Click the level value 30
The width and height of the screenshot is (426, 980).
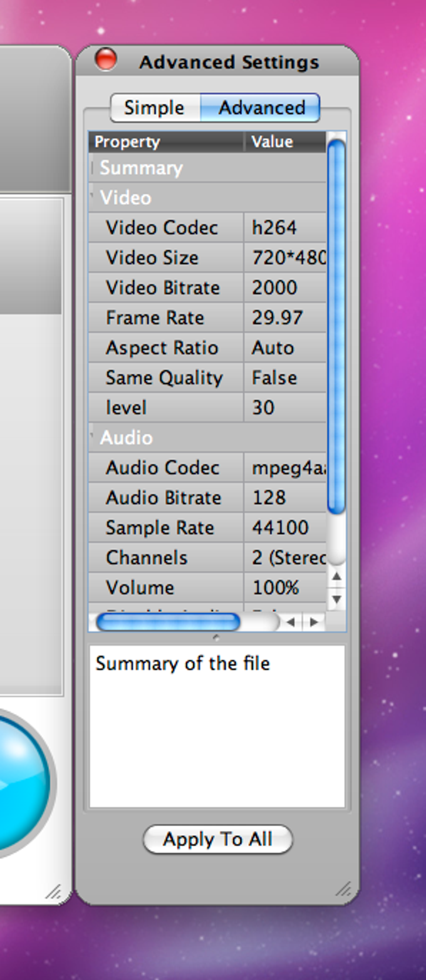click(x=263, y=408)
